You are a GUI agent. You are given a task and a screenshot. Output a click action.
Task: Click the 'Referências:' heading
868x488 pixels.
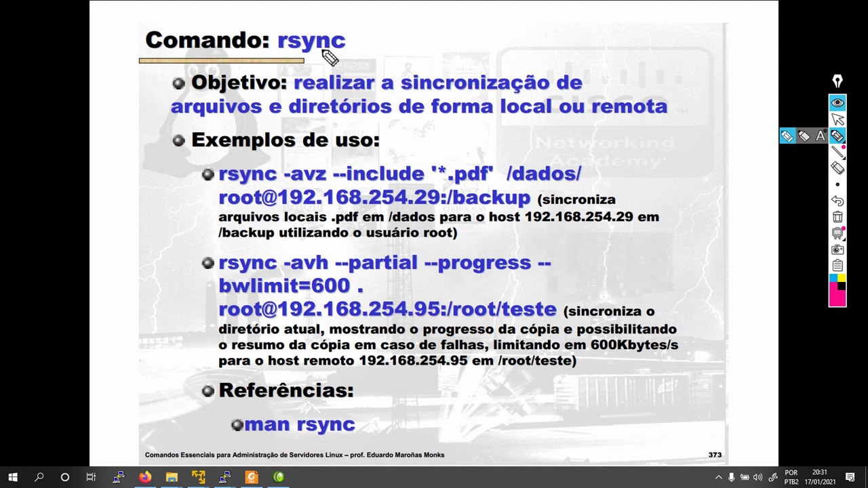point(286,390)
